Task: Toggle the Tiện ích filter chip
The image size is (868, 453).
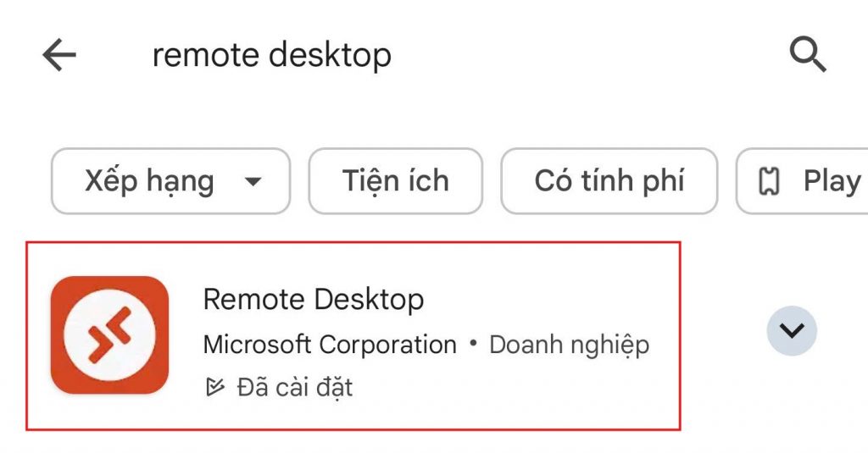Action: pos(395,181)
